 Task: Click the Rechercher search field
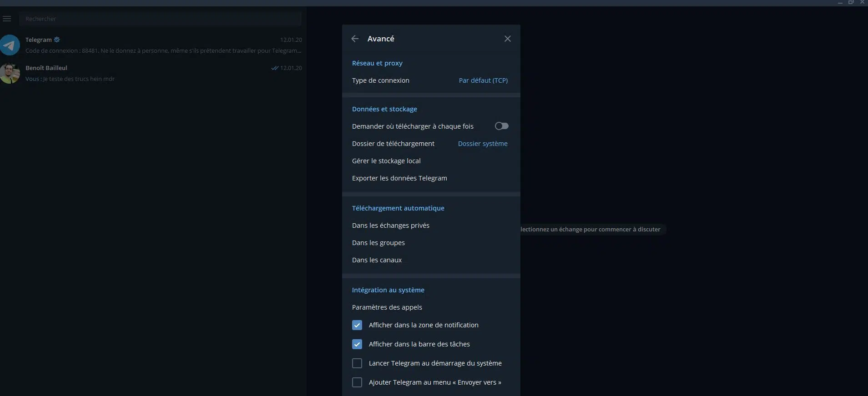click(x=160, y=19)
